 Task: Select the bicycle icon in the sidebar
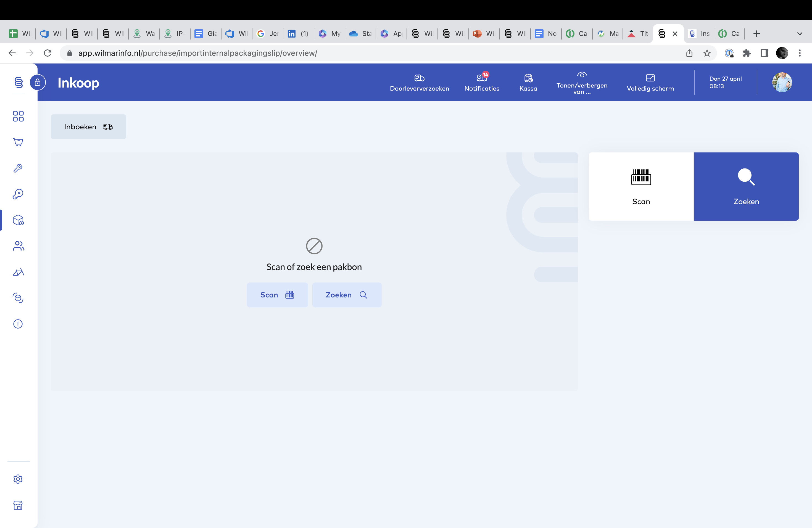pyautogui.click(x=18, y=272)
